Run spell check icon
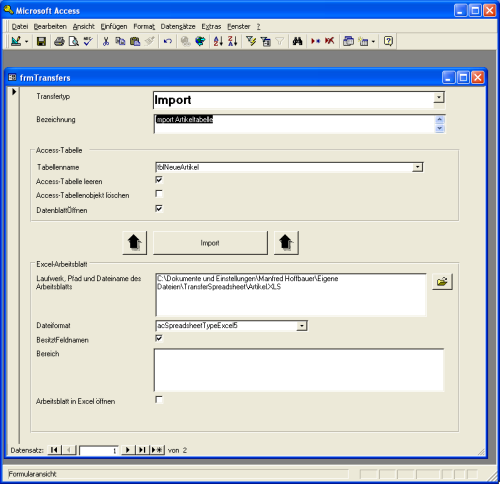Viewport: 500px width, 484px height. (x=88, y=41)
